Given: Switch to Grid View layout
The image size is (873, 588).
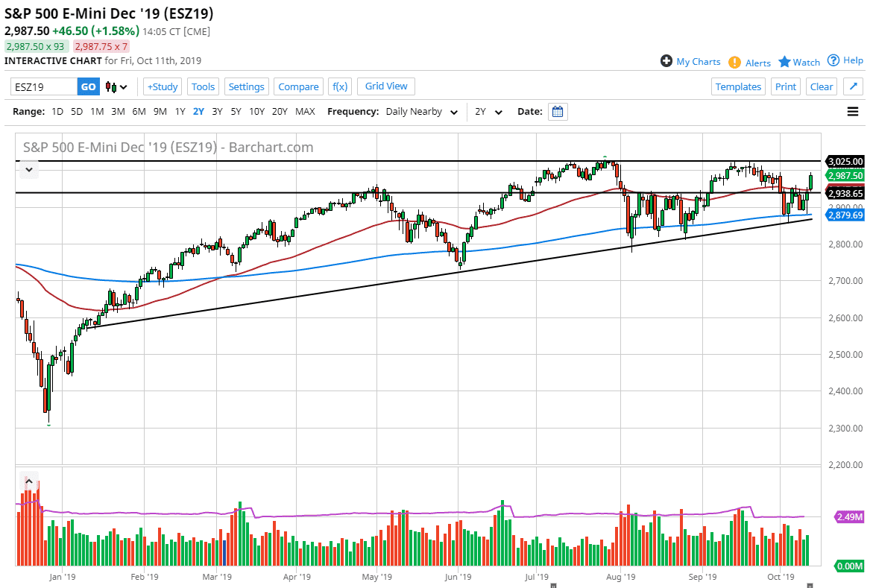Looking at the screenshot, I should (x=385, y=86).
